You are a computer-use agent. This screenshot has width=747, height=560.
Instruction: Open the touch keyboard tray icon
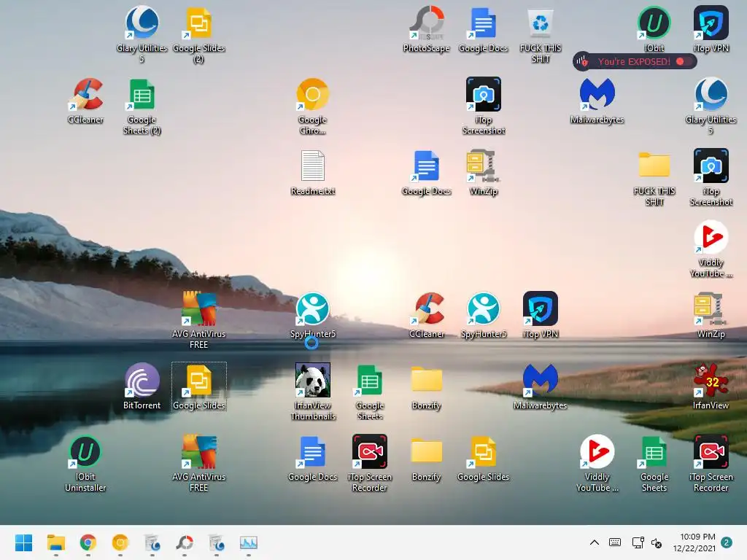pos(615,542)
